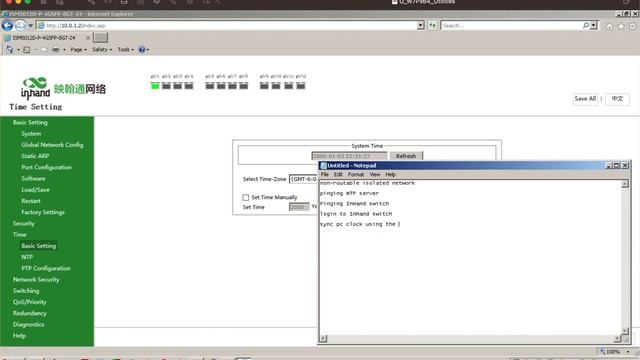Open Load/Save in sidebar
The width and height of the screenshot is (640, 360).
pyautogui.click(x=36, y=189)
